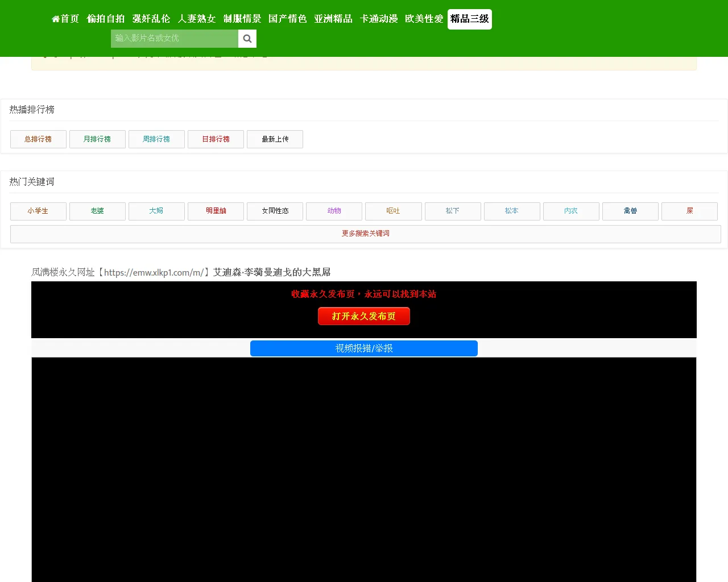The width and height of the screenshot is (728, 582).
Task: Click the https://emw.xlkp1.com/m/ address text
Action: click(154, 272)
